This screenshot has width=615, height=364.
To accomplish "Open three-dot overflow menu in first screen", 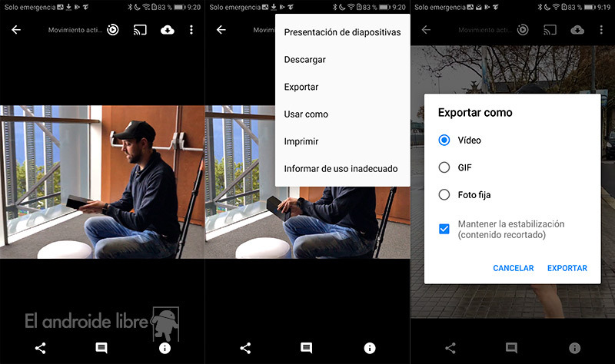I will click(191, 30).
